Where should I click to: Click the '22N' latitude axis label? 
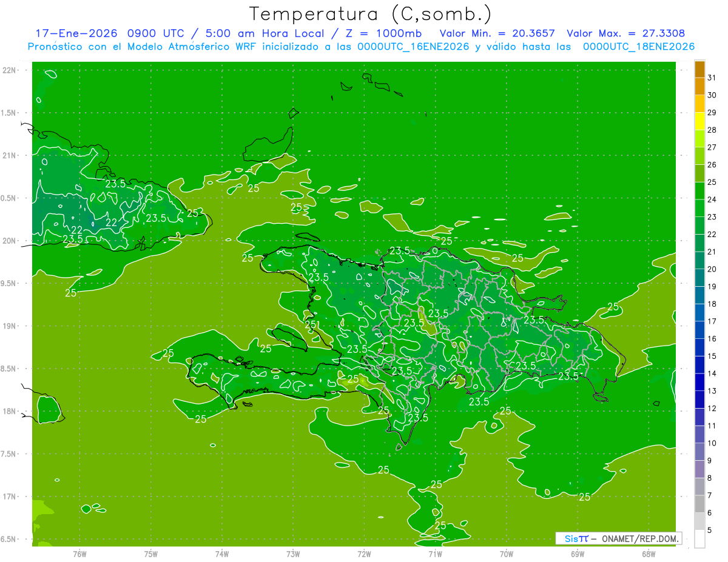click(10, 70)
